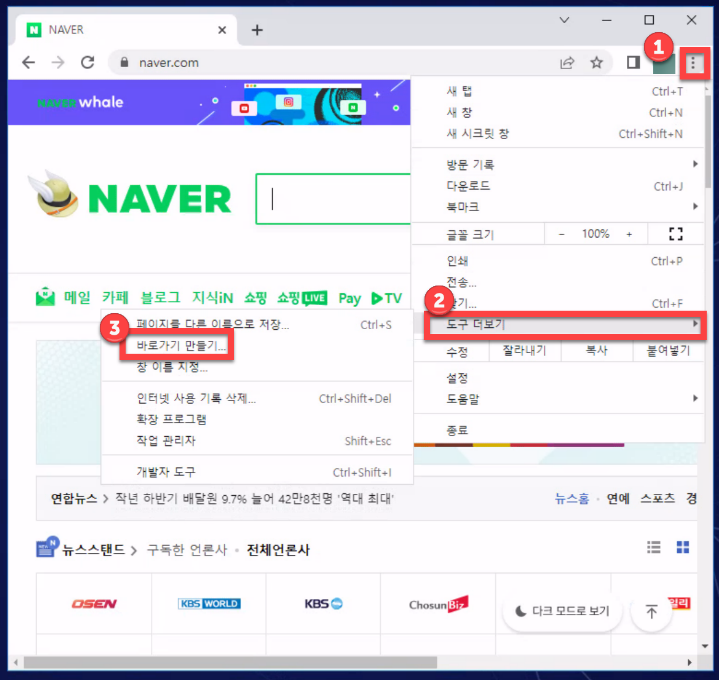Switch to 구독한 언론사 tab
The image size is (719, 680).
point(187,549)
